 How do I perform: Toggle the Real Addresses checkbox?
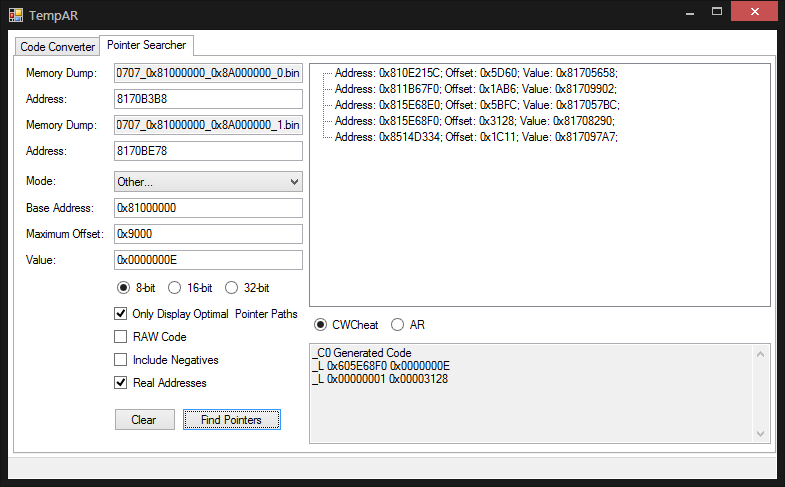point(121,383)
